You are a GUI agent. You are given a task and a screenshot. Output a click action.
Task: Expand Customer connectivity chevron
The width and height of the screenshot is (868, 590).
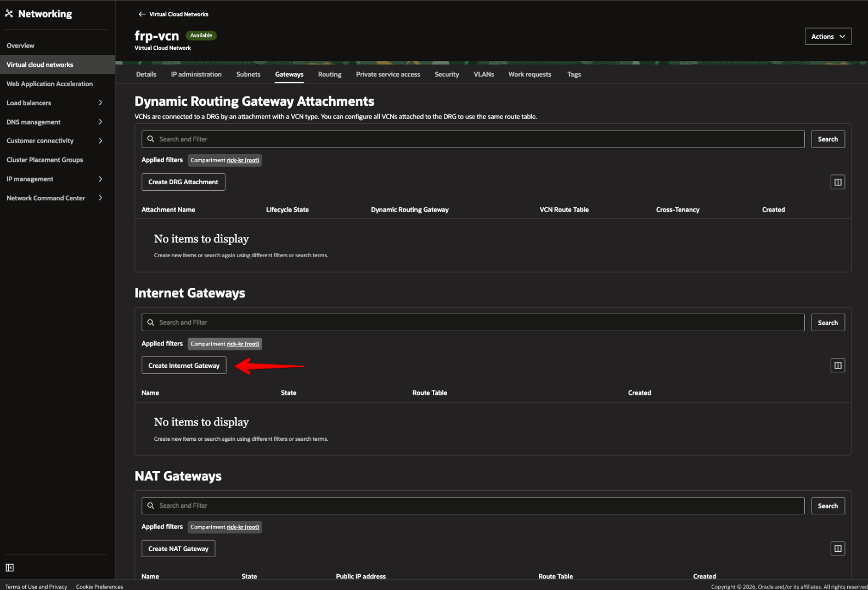100,141
